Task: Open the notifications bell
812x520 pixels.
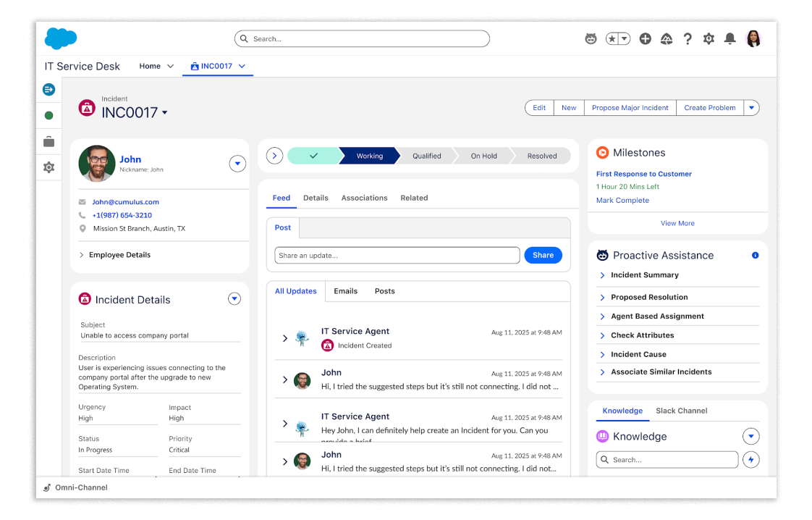Action: pos(730,39)
